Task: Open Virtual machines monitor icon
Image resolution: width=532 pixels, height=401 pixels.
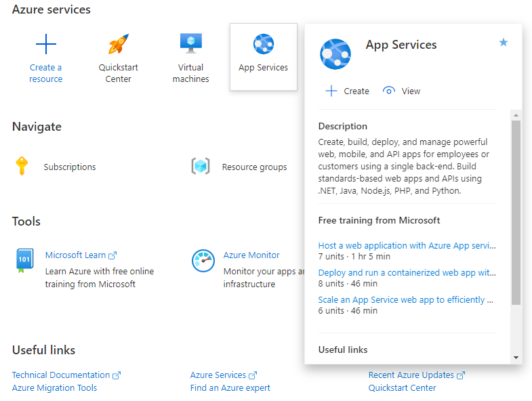Action: pyautogui.click(x=190, y=43)
